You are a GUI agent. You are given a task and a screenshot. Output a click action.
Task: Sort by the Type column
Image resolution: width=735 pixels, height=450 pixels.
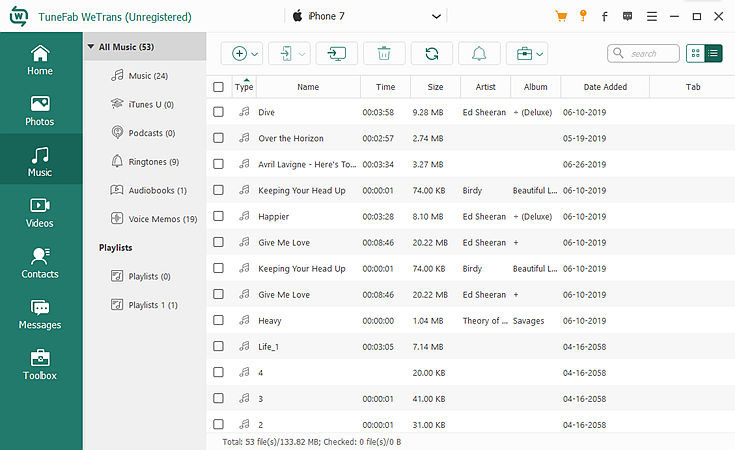tap(244, 87)
